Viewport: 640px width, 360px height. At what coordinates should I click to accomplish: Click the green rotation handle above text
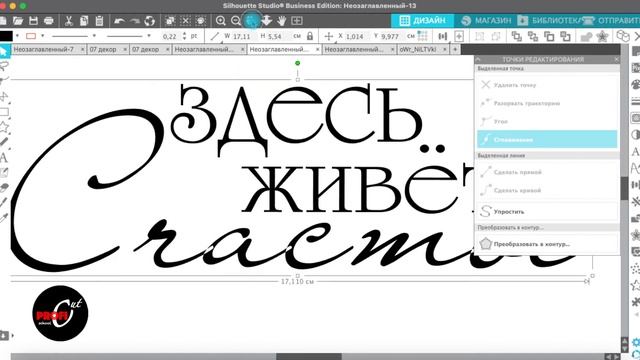tap(298, 63)
